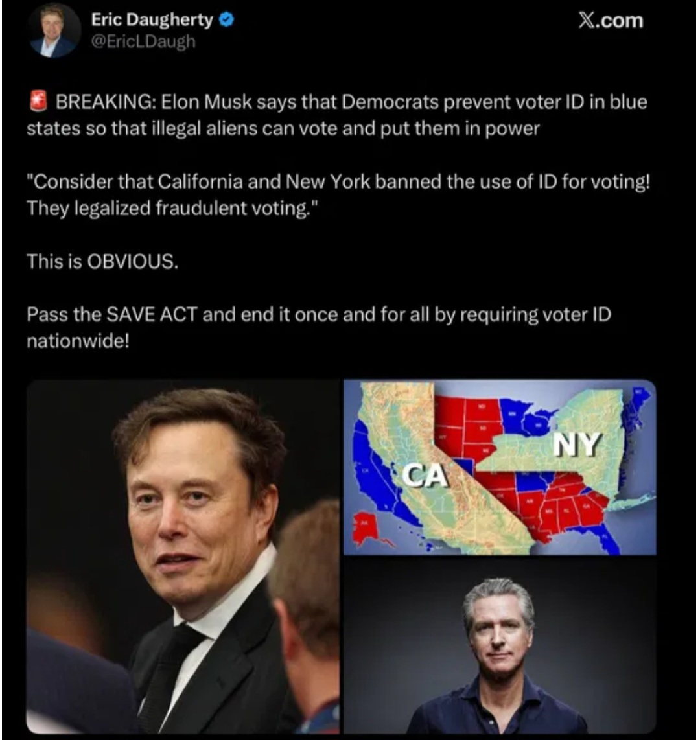Open the left photo of man in black suit
The image size is (700, 740).
pyautogui.click(x=183, y=557)
